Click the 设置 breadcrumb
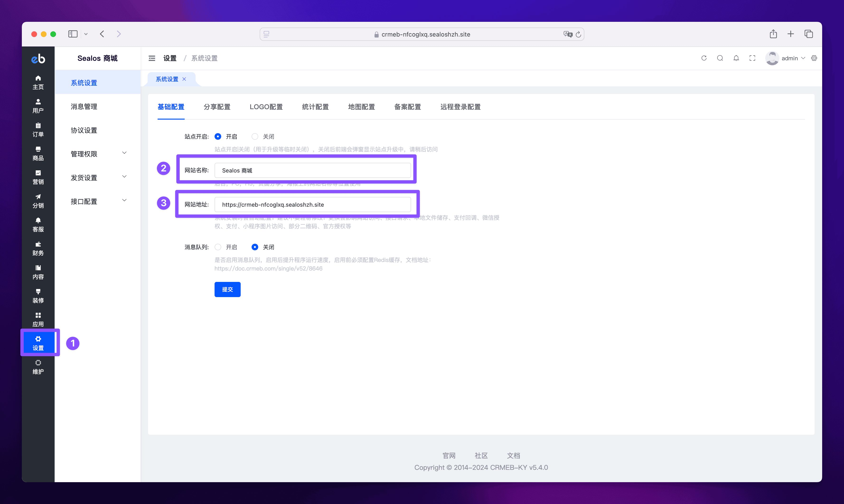The image size is (844, 504). pyautogui.click(x=170, y=58)
